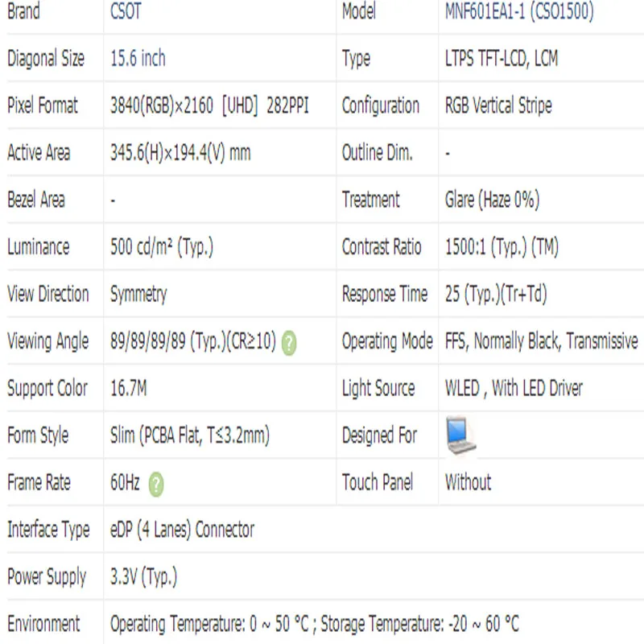This screenshot has width=644, height=644.
Task: Click the Frame Rate label
Action: coord(39,482)
